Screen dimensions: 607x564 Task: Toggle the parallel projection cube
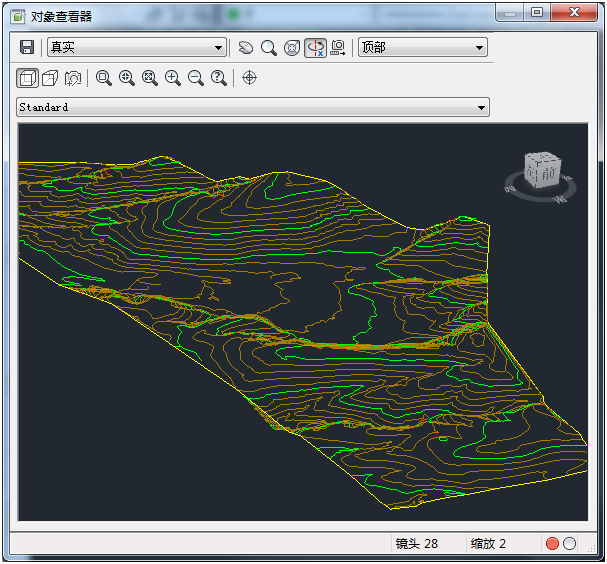tap(27, 78)
